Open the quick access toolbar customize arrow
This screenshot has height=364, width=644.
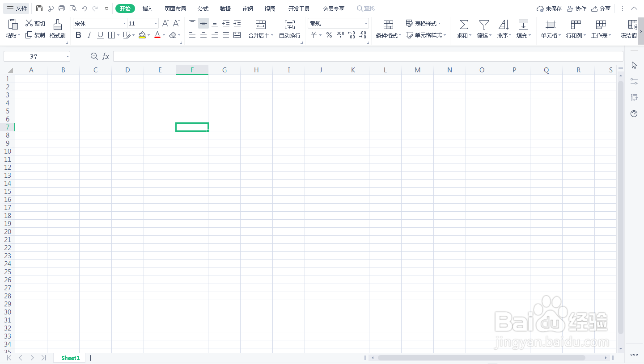point(106,8)
